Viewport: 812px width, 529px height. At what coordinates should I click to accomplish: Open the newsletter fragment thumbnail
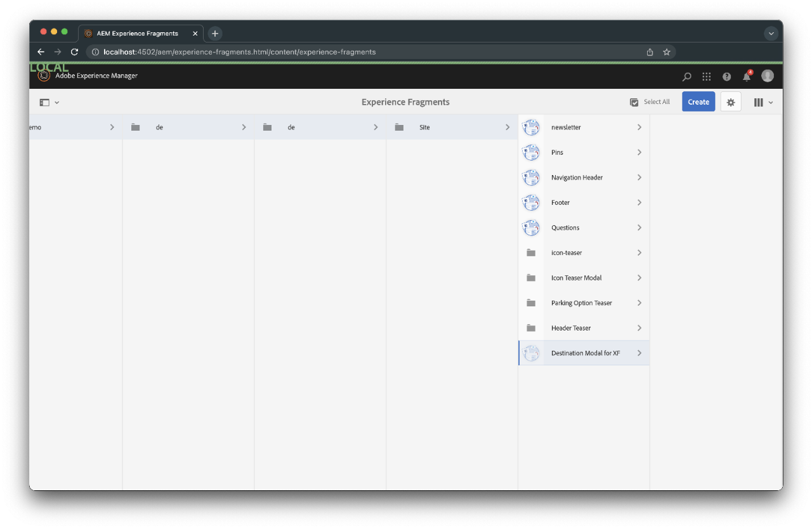coord(531,127)
